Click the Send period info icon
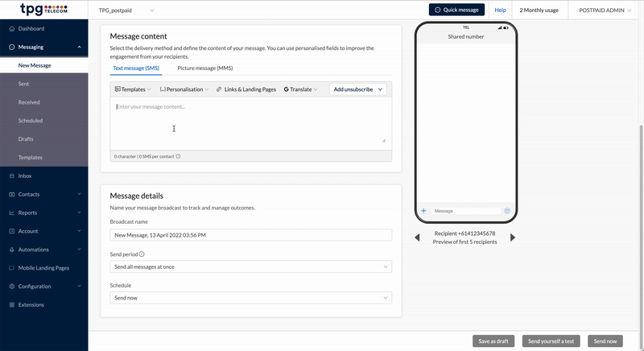 click(x=142, y=254)
